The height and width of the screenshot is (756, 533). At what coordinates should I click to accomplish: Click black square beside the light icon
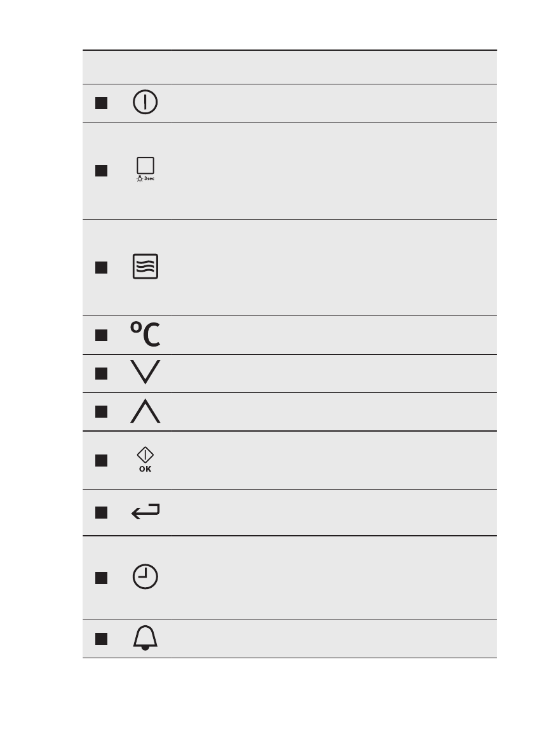pos(101,171)
